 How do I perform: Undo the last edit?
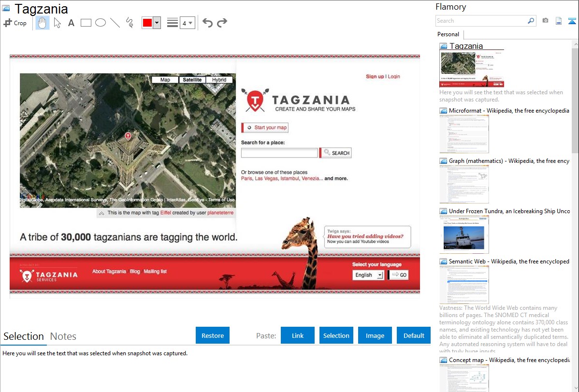pyautogui.click(x=207, y=23)
